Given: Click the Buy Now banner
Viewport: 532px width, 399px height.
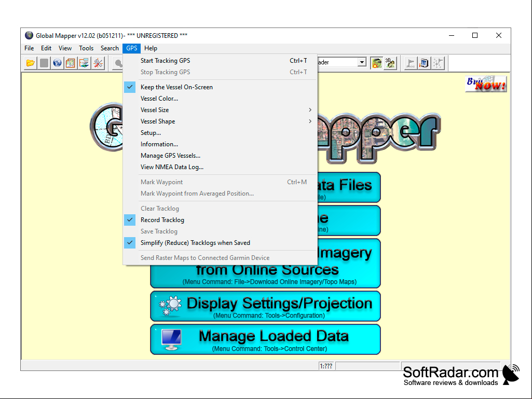Looking at the screenshot, I should coord(486,84).
